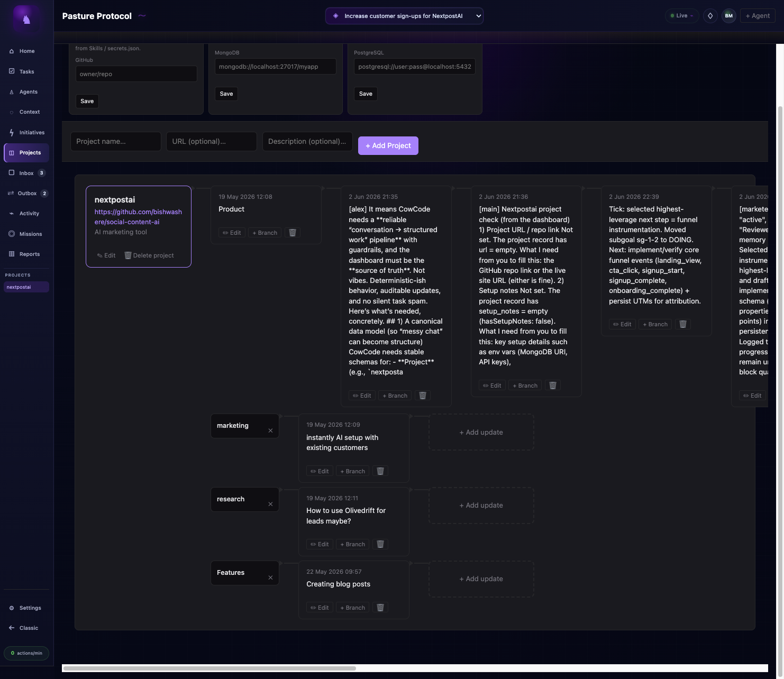Open the Reports page

[x=26, y=254]
